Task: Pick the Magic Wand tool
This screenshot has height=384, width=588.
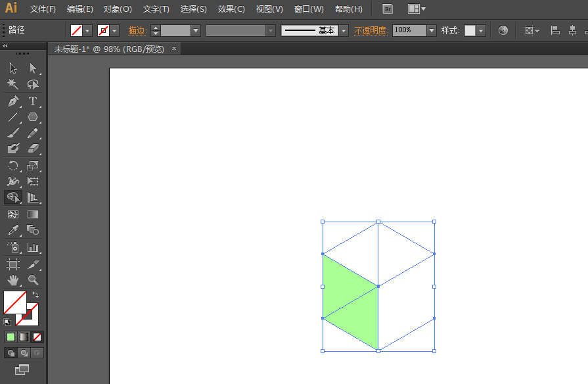Action: 12,85
